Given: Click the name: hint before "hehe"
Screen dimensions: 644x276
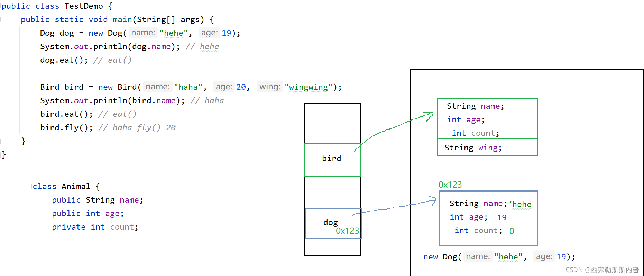Looking at the screenshot, I should (143, 33).
